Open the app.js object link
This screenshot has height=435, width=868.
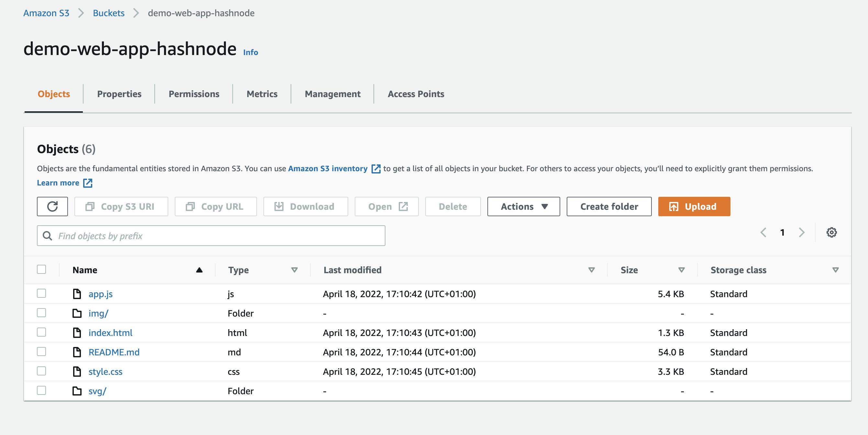[x=100, y=294]
